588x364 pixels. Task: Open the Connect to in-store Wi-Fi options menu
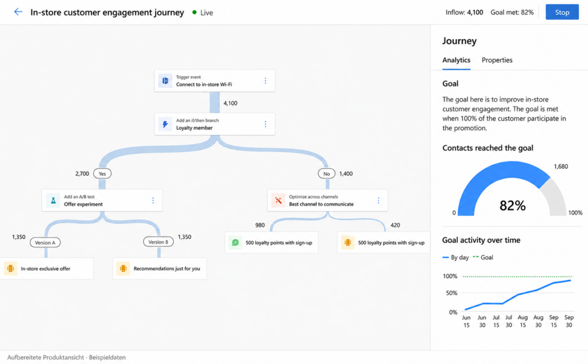pyautogui.click(x=265, y=80)
